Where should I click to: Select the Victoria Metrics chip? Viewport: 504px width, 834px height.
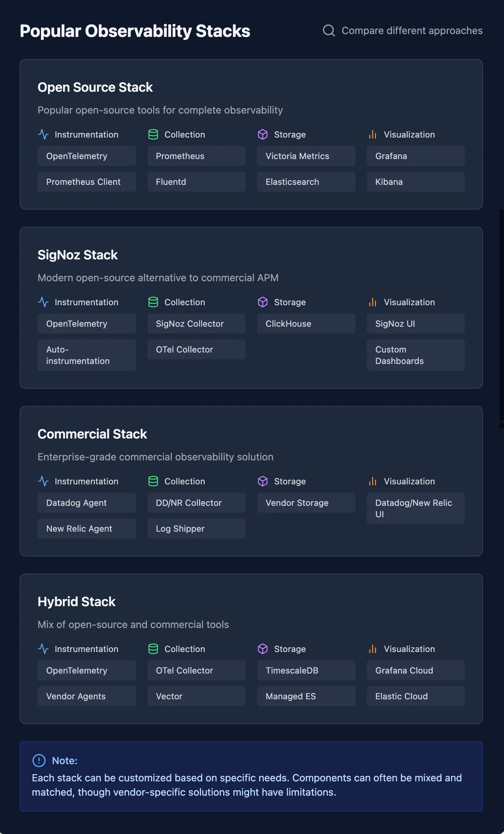pos(306,156)
